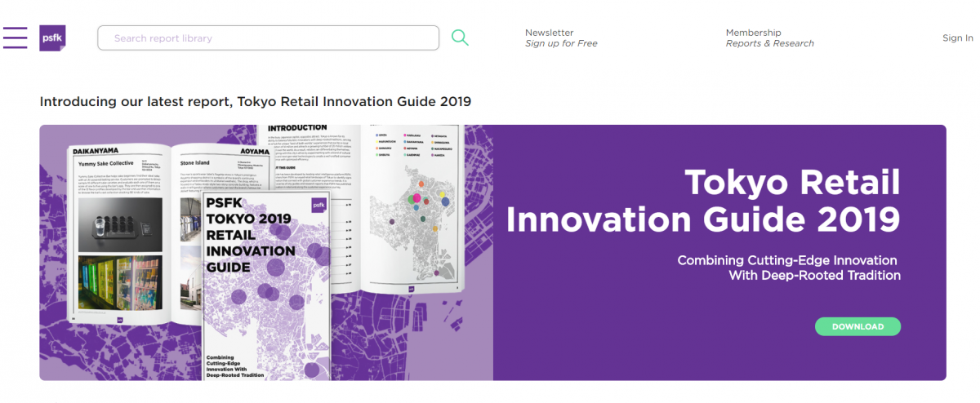Click the Introducing our latest report heading
This screenshot has width=980, height=403.
tap(255, 102)
